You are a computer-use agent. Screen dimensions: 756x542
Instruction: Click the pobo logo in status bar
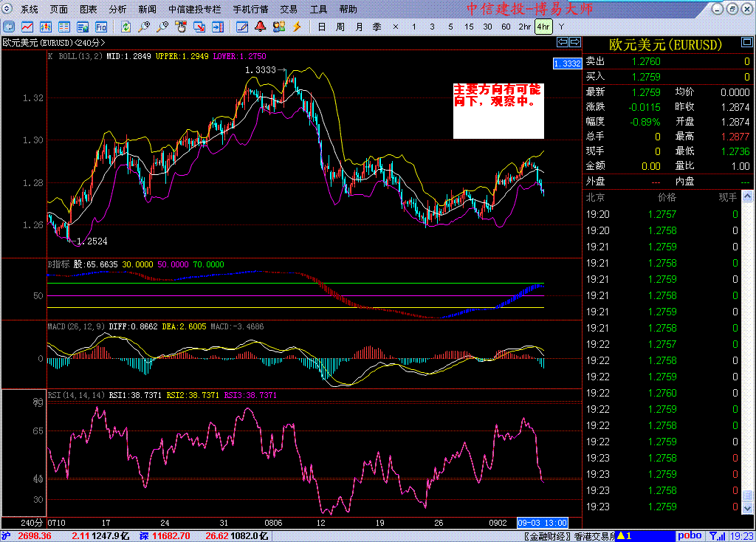pos(690,535)
